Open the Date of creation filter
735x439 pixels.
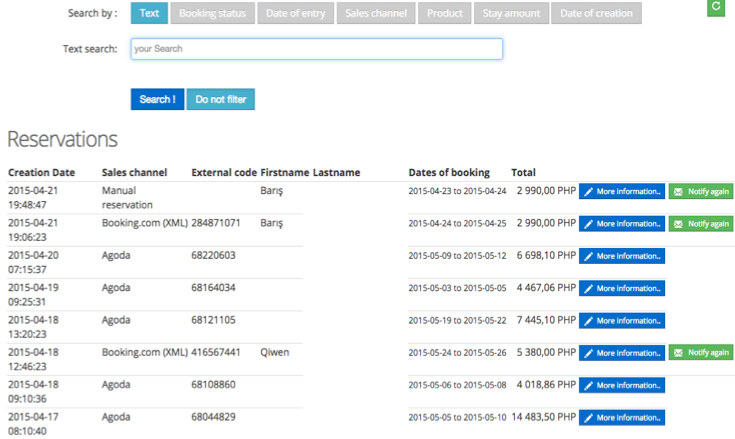tap(597, 13)
